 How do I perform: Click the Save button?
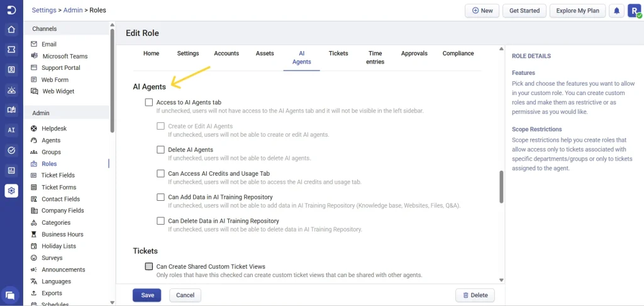coord(147,295)
